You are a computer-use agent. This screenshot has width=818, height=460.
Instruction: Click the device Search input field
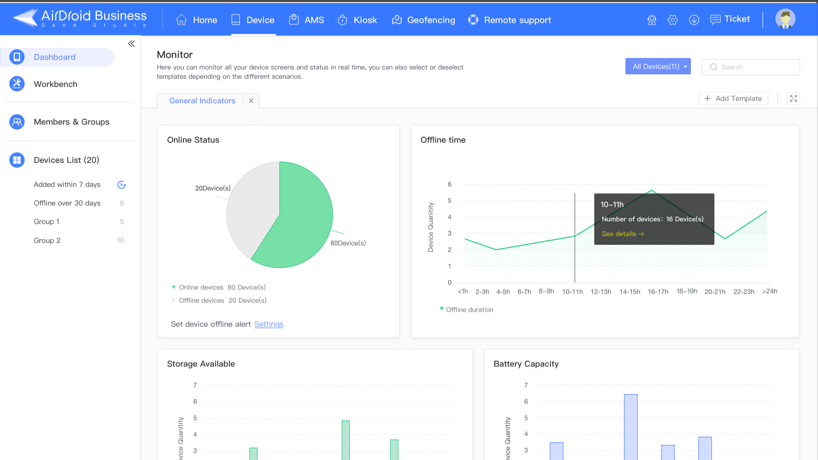point(757,67)
